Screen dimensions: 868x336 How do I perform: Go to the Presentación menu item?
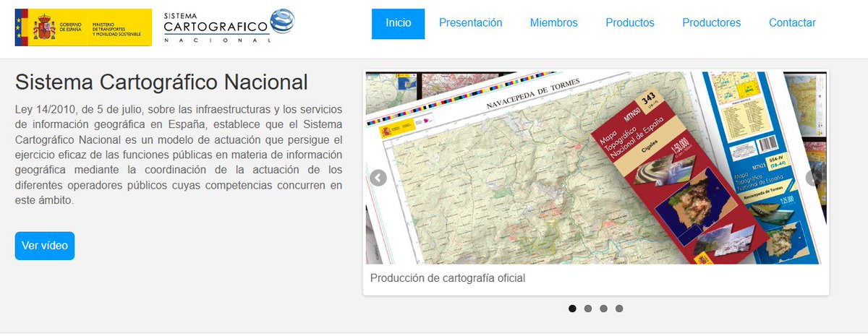pyautogui.click(x=471, y=23)
